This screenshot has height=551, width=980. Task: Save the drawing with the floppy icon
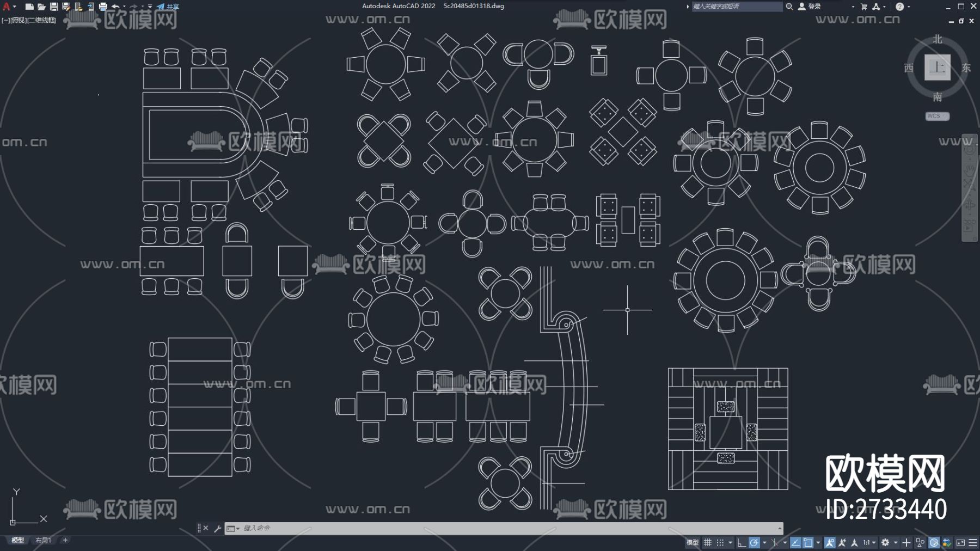[x=54, y=7]
